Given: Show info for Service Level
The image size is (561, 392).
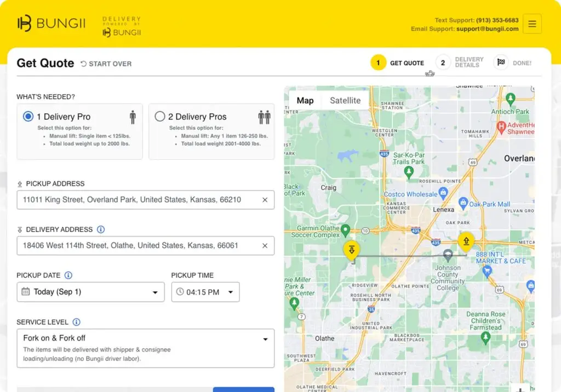Looking at the screenshot, I should 76,322.
